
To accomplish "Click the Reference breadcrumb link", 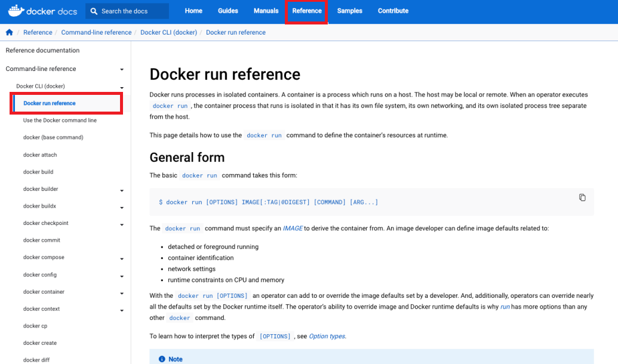I will click(x=38, y=32).
